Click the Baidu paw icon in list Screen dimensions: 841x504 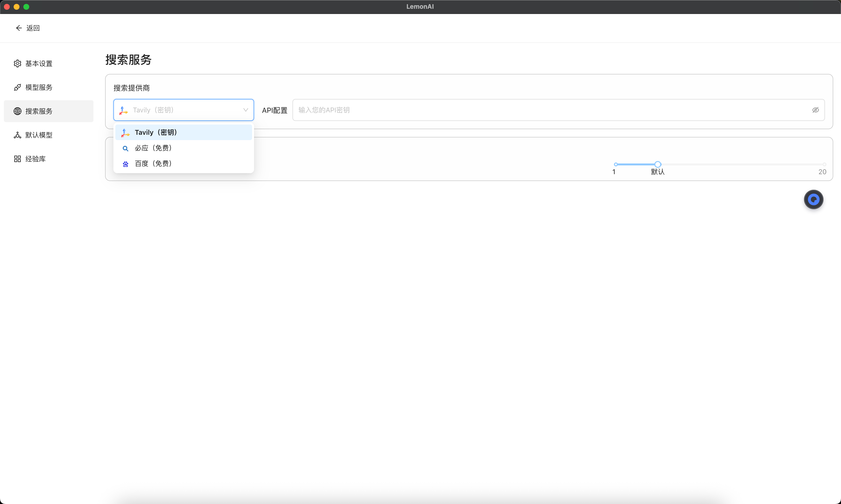coord(125,164)
